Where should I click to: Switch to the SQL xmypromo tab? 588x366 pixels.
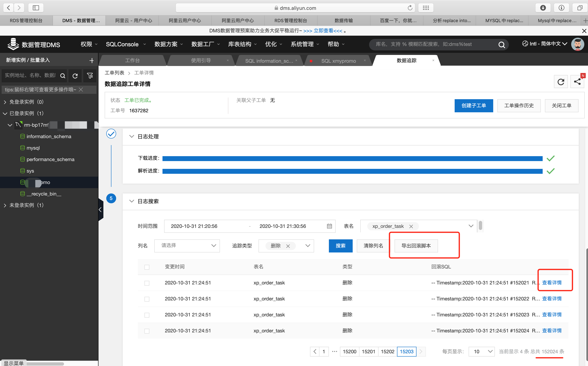[x=338, y=61]
